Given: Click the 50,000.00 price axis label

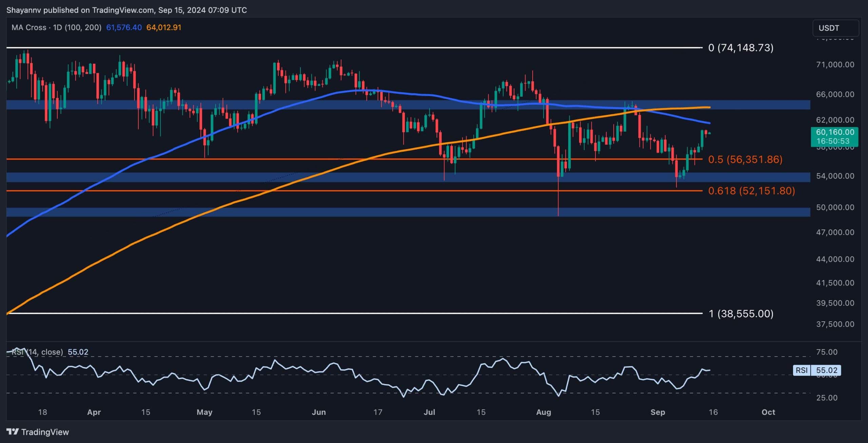Looking at the screenshot, I should [835, 207].
